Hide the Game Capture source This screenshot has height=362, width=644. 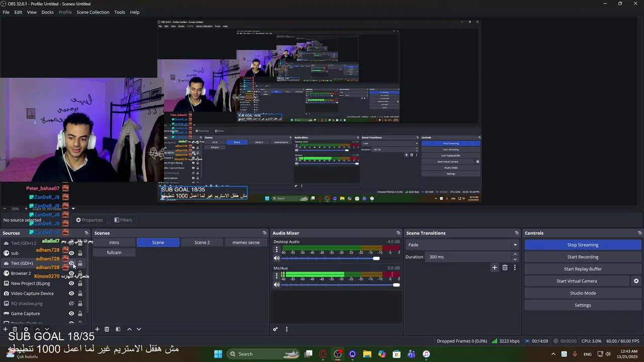coord(71,313)
